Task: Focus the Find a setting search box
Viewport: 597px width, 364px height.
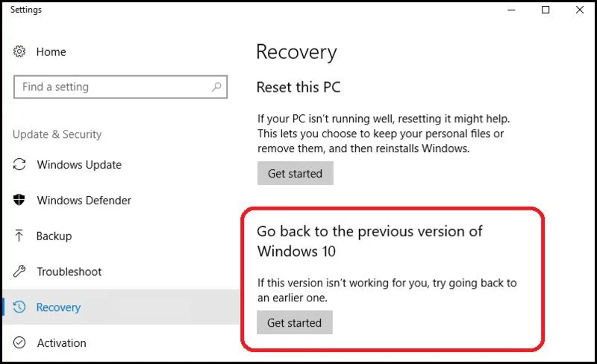Action: (120, 87)
